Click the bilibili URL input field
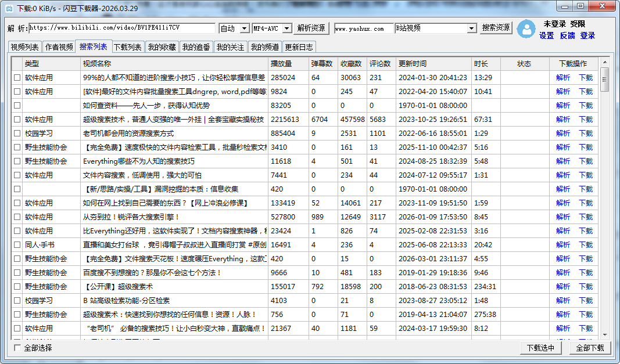This screenshot has width=620, height=364. tap(122, 28)
